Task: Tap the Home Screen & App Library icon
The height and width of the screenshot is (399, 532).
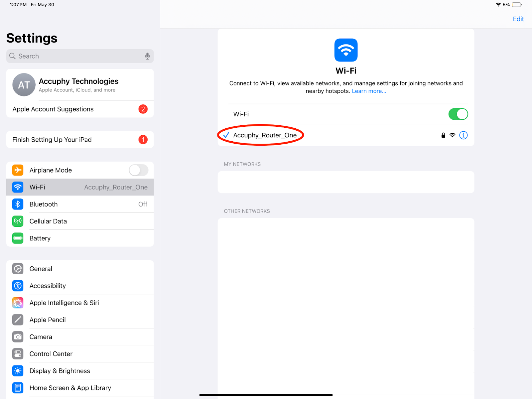Action: (x=18, y=388)
